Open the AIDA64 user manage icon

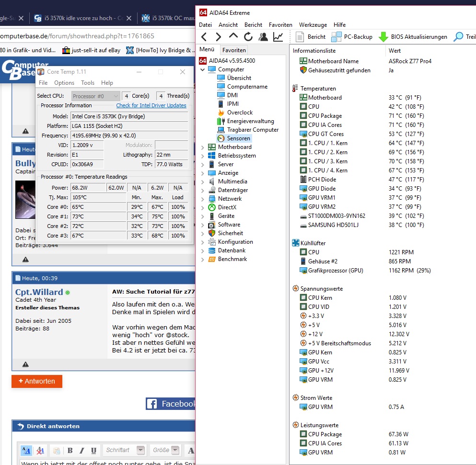pos(263,37)
